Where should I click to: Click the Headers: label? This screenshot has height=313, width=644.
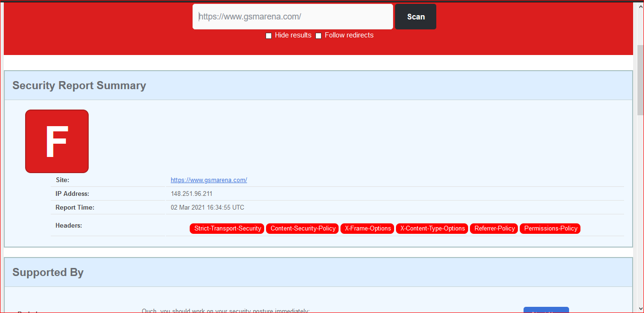[x=69, y=226]
